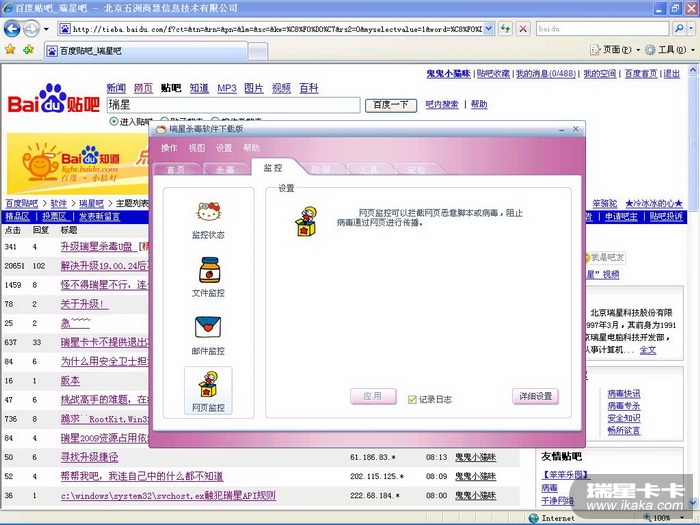700x525 pixels.
Task: Open the address bar dropdown arrow
Action: point(489,29)
